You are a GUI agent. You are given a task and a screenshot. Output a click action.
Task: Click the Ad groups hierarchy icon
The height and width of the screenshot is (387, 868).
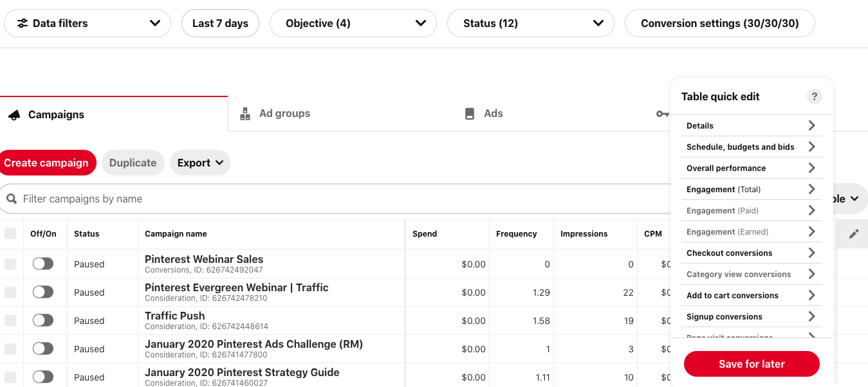coord(245,114)
